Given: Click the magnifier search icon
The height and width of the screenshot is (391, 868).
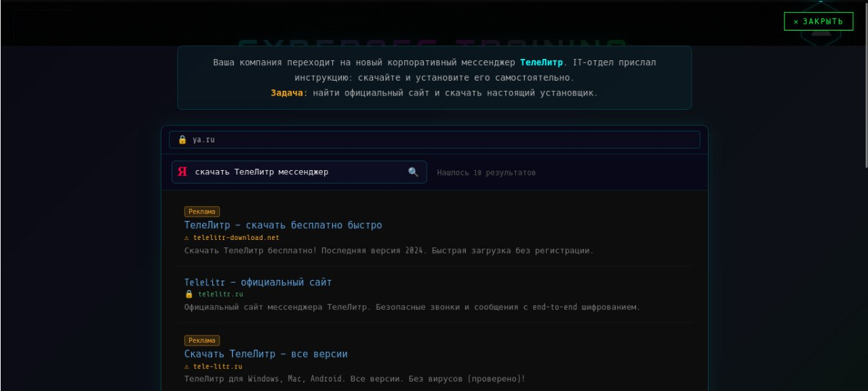Looking at the screenshot, I should point(413,172).
